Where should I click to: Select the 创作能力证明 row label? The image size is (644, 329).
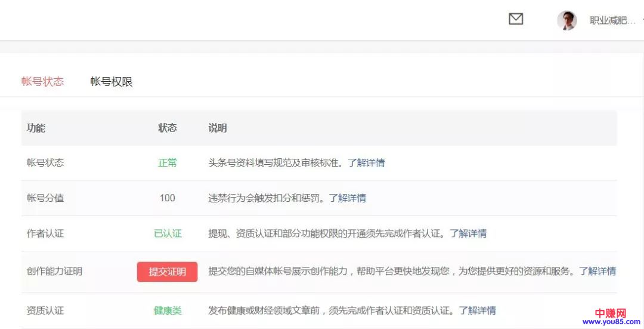point(54,271)
